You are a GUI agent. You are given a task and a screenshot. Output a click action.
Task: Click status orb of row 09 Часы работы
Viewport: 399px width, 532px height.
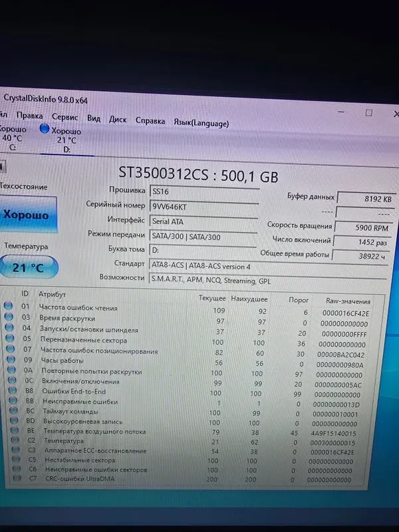[11, 359]
